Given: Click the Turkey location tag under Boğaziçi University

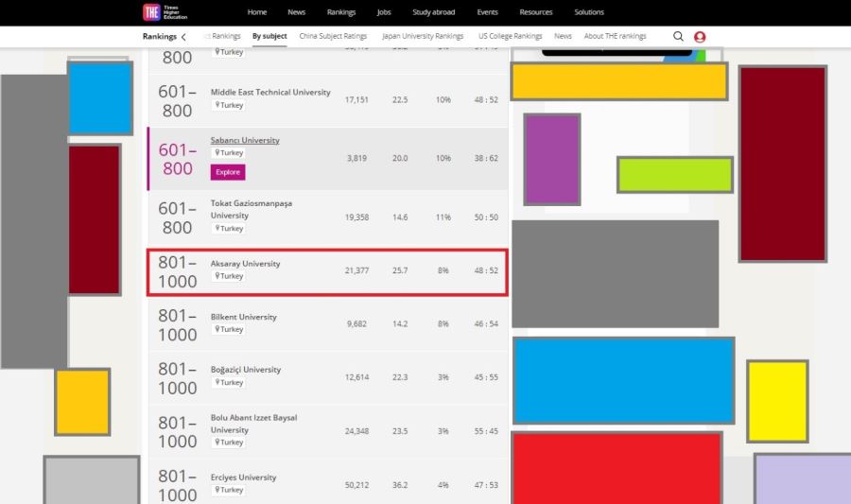Looking at the screenshot, I should (228, 383).
